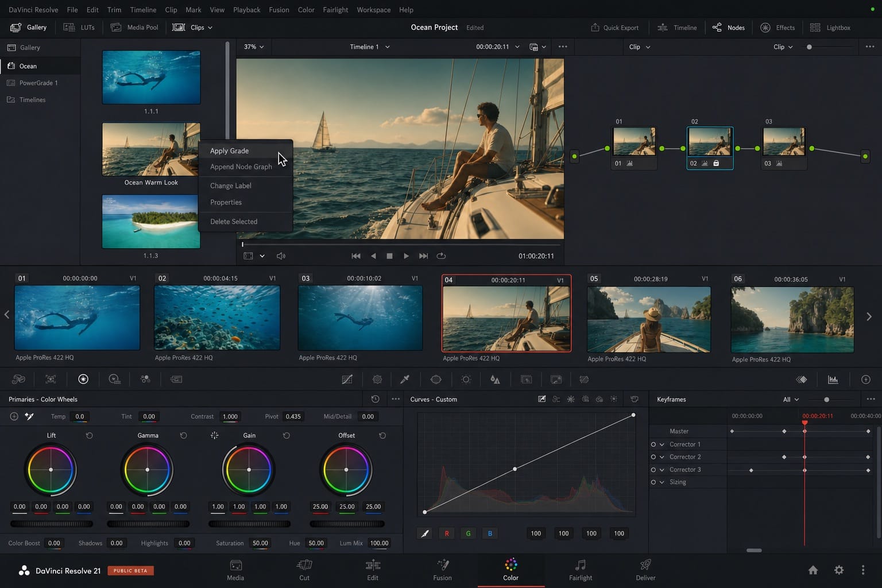This screenshot has height=588, width=882.
Task: Open the RGB Mixer palette icon
Action: [145, 379]
